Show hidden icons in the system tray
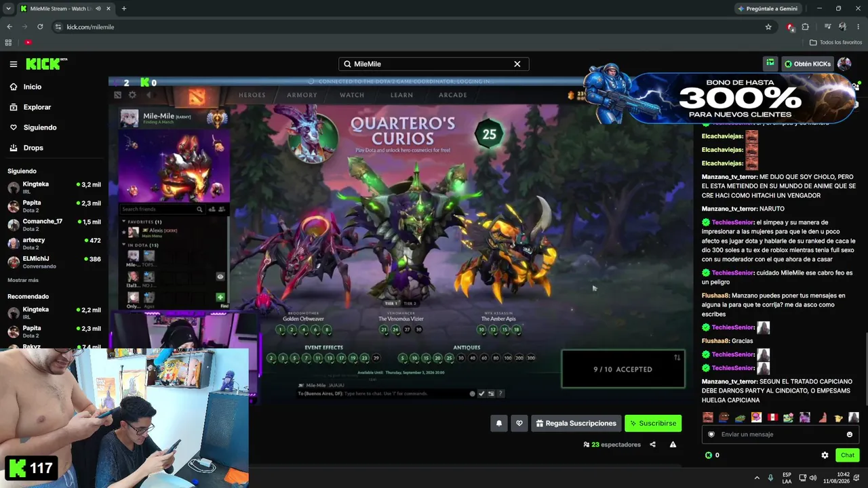 pos(757,478)
